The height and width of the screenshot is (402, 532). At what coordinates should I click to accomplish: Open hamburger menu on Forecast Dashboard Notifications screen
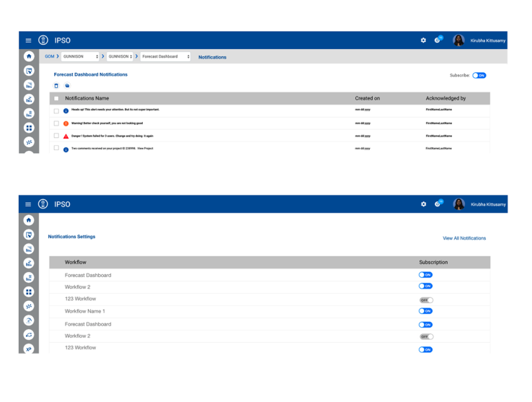point(29,40)
